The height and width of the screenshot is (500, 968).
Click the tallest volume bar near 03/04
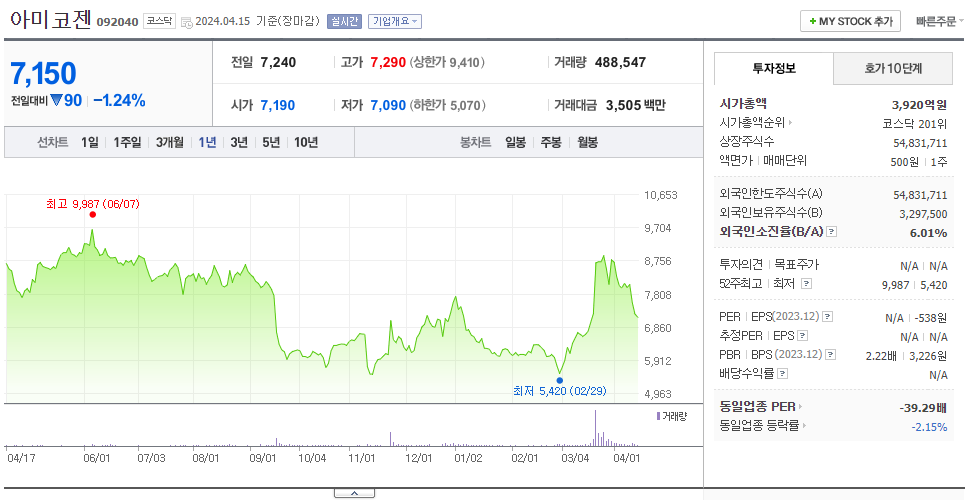coord(596,428)
